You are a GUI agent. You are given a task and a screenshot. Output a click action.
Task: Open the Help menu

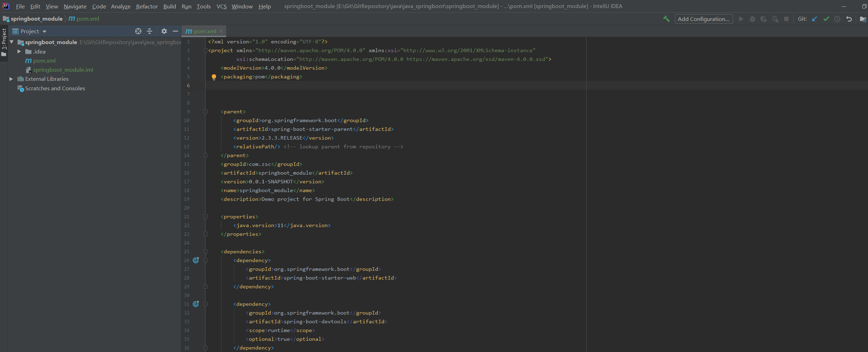click(x=265, y=6)
